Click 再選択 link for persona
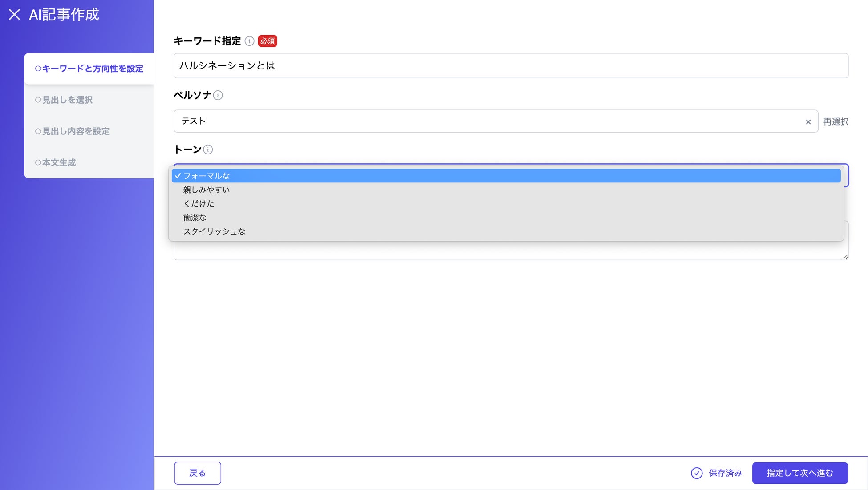This screenshot has height=490, width=868. click(836, 121)
